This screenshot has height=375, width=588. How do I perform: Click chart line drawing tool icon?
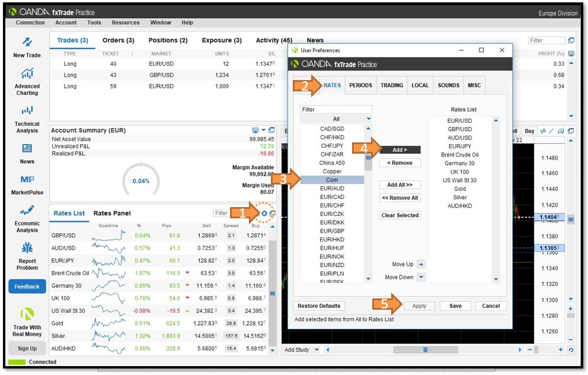[551, 131]
